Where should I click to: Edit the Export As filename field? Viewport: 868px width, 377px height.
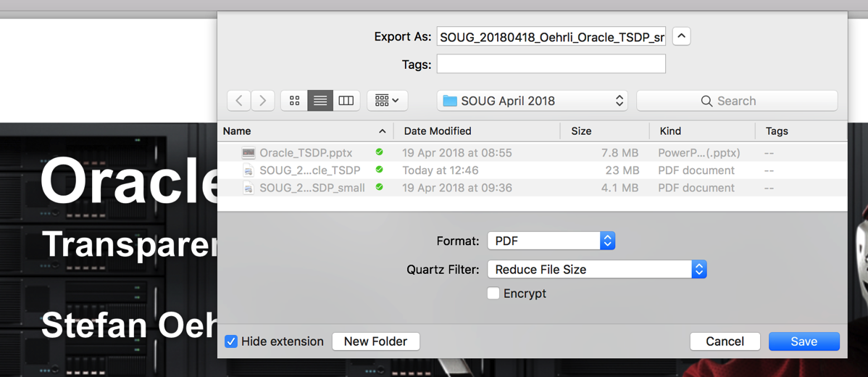coord(551,36)
